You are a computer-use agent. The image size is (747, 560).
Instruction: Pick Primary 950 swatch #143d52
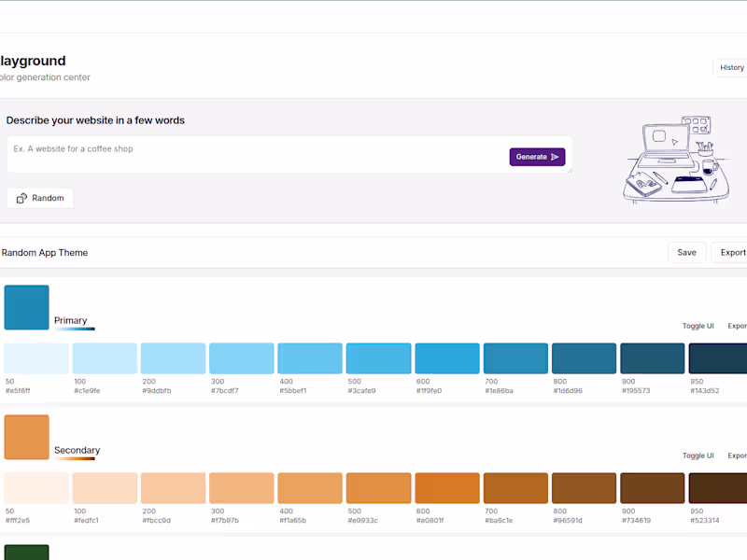[x=717, y=358]
